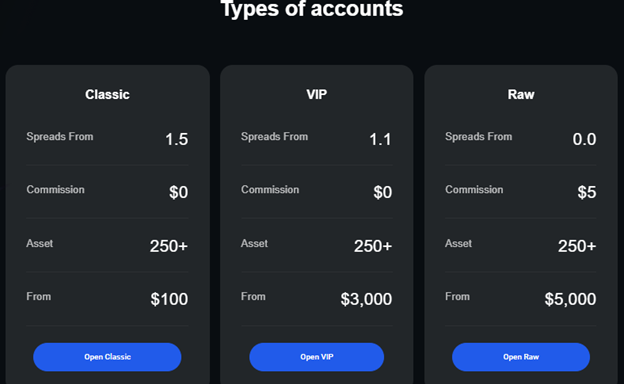Select VIP spread value 1.1
The image size is (624, 384).
[380, 139]
